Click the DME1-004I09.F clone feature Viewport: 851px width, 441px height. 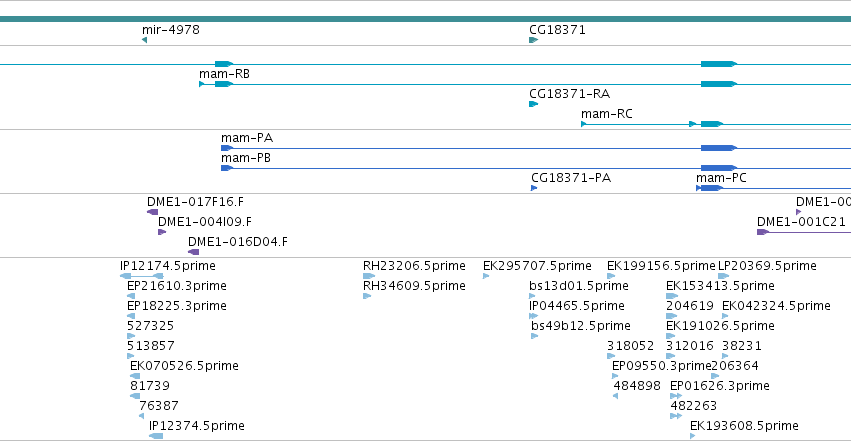[162, 232]
